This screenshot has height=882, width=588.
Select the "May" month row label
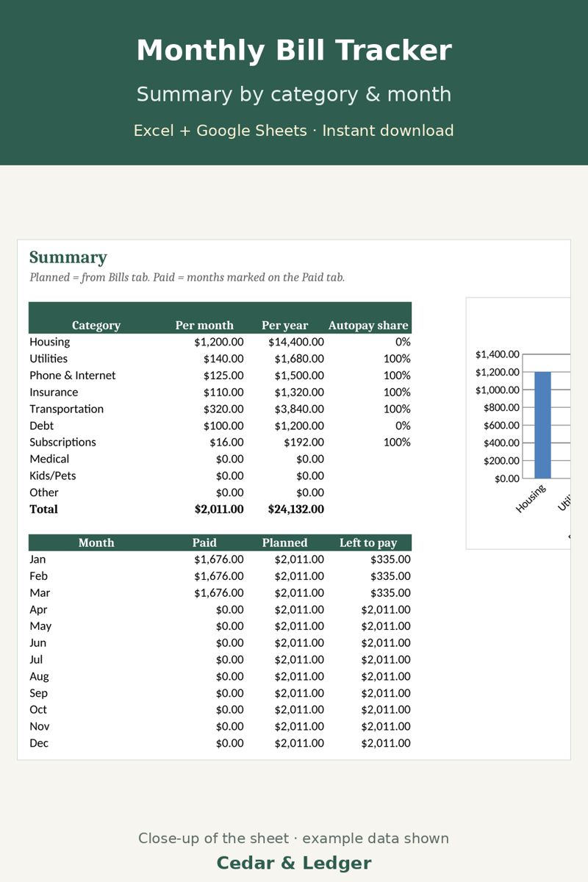[x=40, y=626]
